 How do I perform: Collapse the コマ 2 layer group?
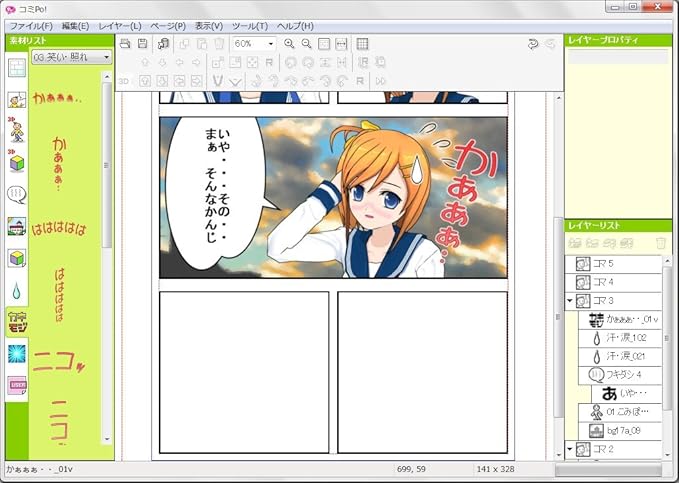coord(570,450)
